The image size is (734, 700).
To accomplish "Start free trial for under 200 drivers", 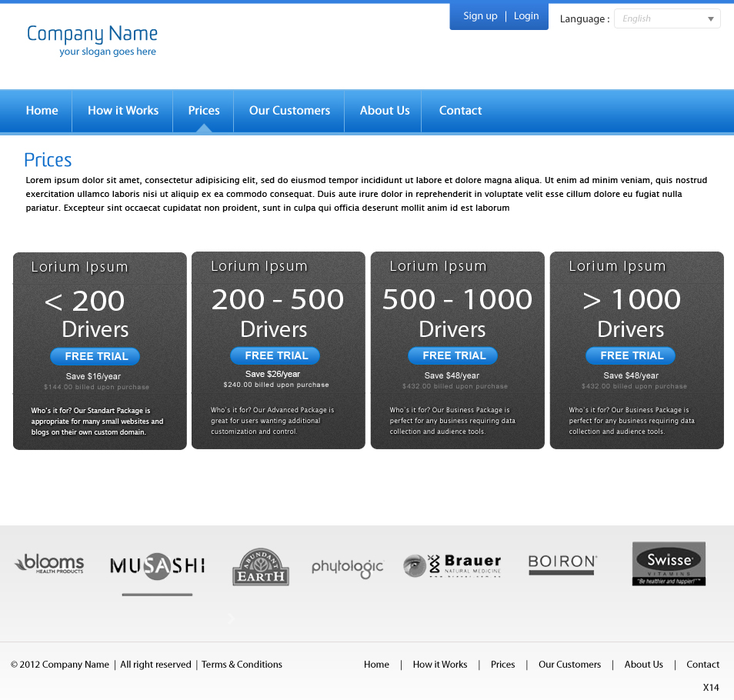I will pyautogui.click(x=95, y=357).
